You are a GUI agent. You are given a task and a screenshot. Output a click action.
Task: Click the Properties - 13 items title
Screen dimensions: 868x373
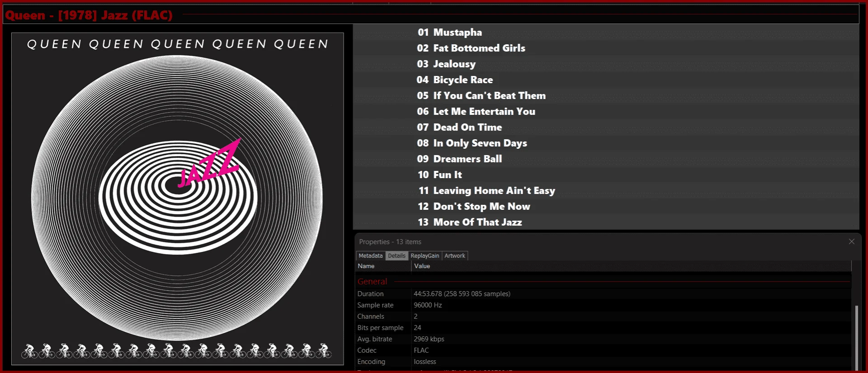(390, 242)
